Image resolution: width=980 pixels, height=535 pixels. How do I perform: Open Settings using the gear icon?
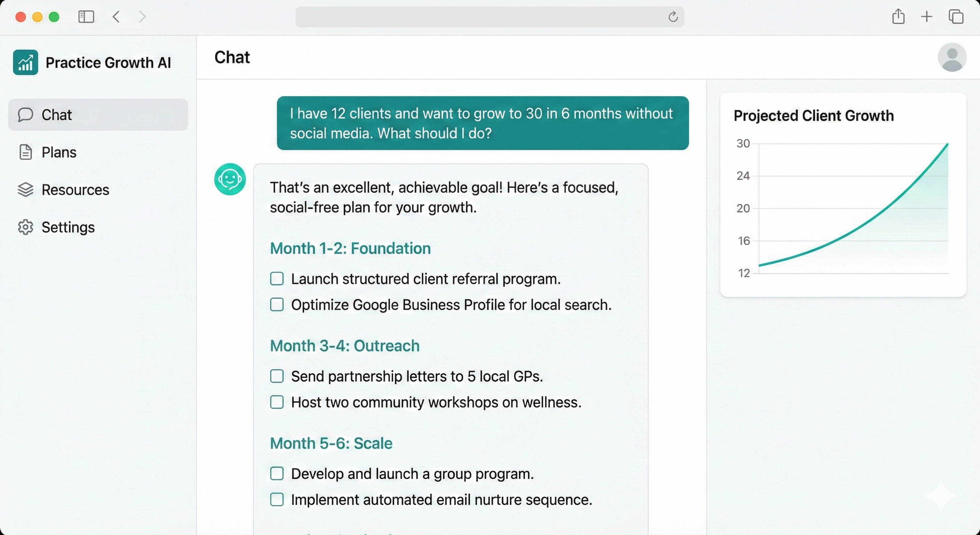point(25,227)
